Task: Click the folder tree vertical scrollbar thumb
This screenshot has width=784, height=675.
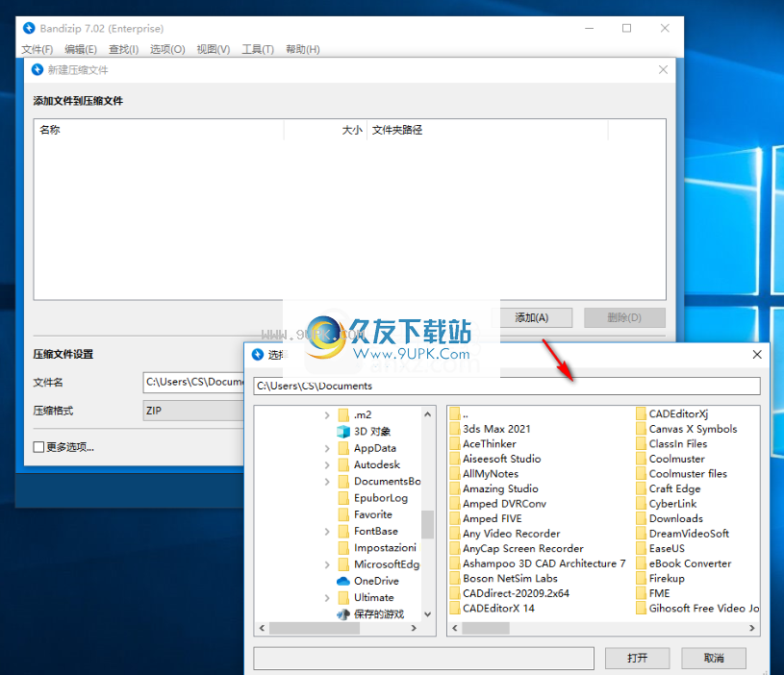Action: pos(427,524)
